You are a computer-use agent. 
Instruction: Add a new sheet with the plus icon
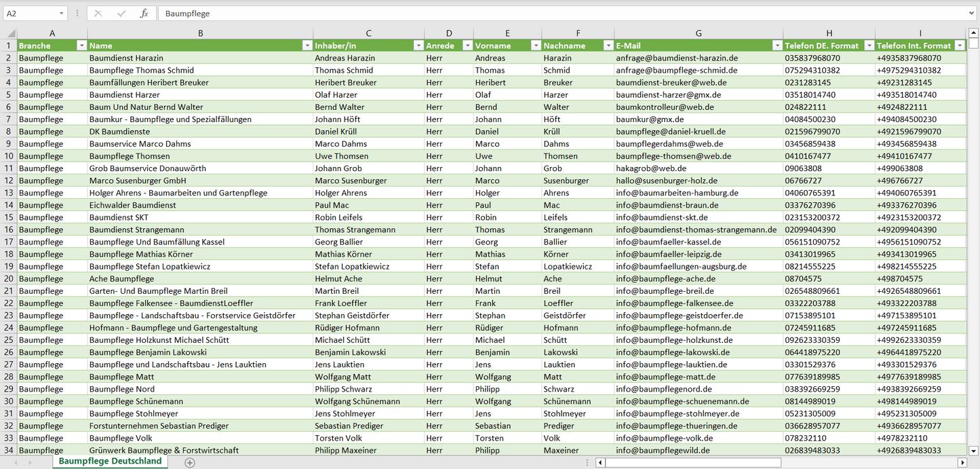(x=190, y=462)
